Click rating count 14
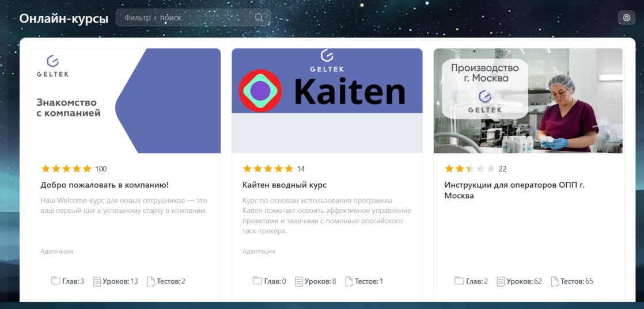Image resolution: width=644 pixels, height=309 pixels. pyautogui.click(x=301, y=169)
